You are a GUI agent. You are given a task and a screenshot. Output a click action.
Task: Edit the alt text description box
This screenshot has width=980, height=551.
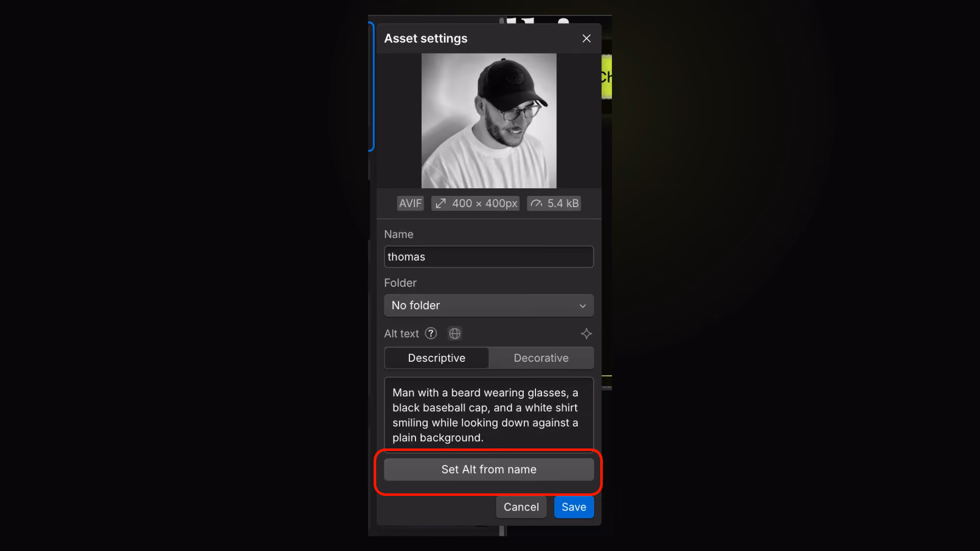coord(489,415)
